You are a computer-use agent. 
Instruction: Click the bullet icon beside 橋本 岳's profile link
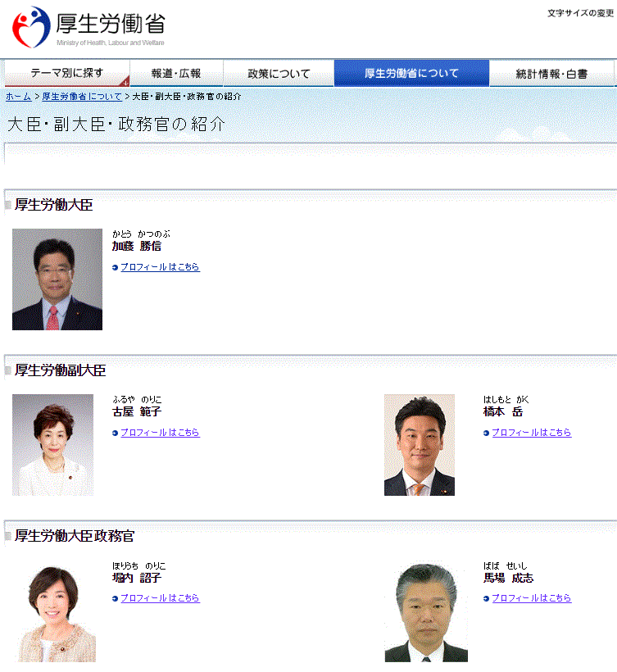coord(486,433)
